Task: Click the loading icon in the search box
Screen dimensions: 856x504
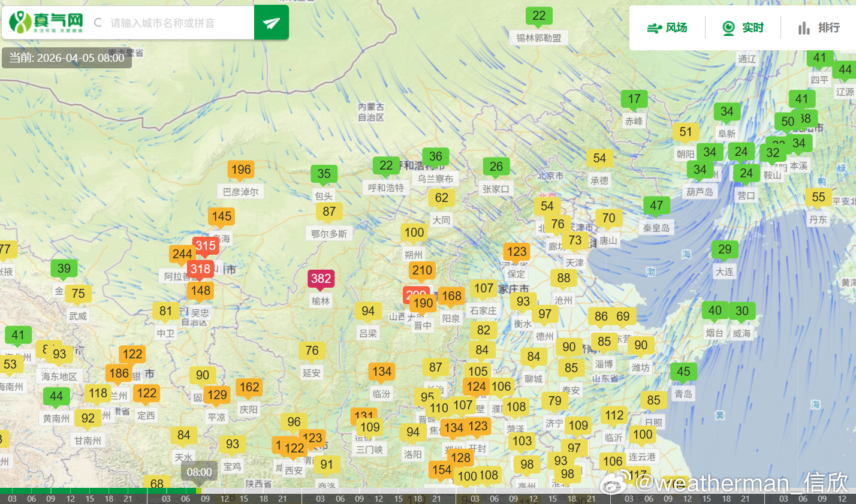Action: coord(98,23)
